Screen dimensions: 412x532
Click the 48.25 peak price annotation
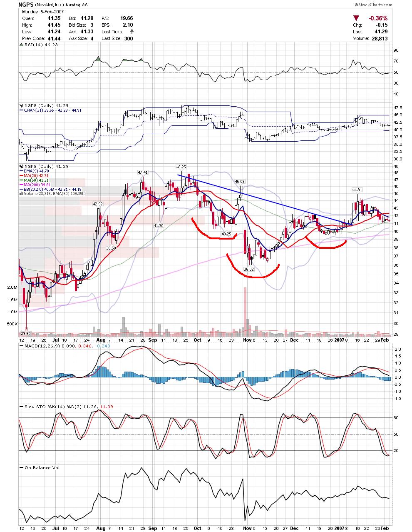(181, 166)
